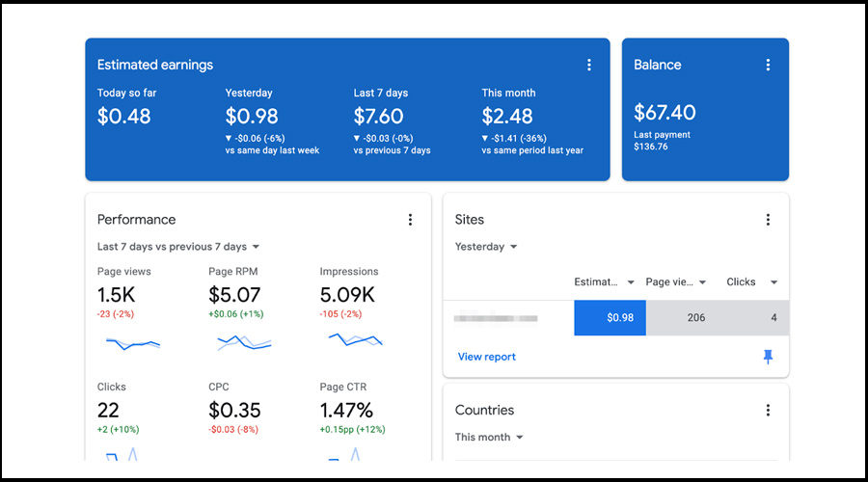Open Estimated earnings three-dot menu

click(589, 66)
